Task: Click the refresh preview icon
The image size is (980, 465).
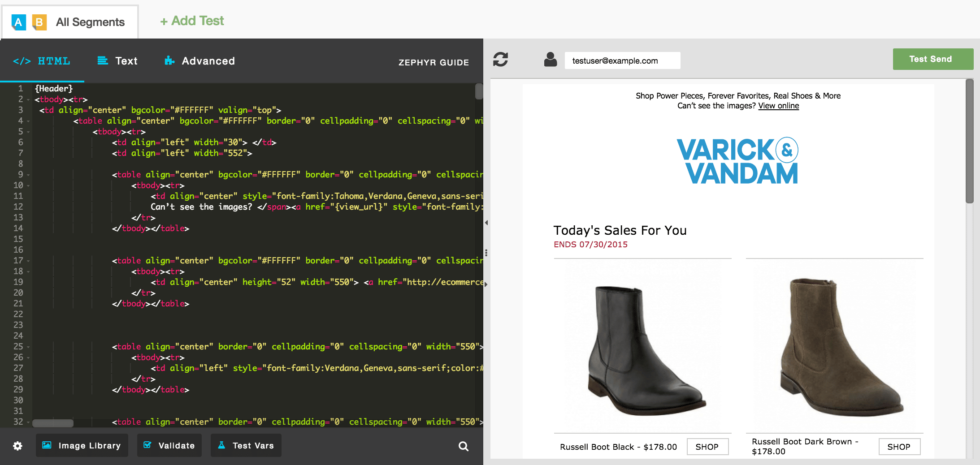Action: 500,60
